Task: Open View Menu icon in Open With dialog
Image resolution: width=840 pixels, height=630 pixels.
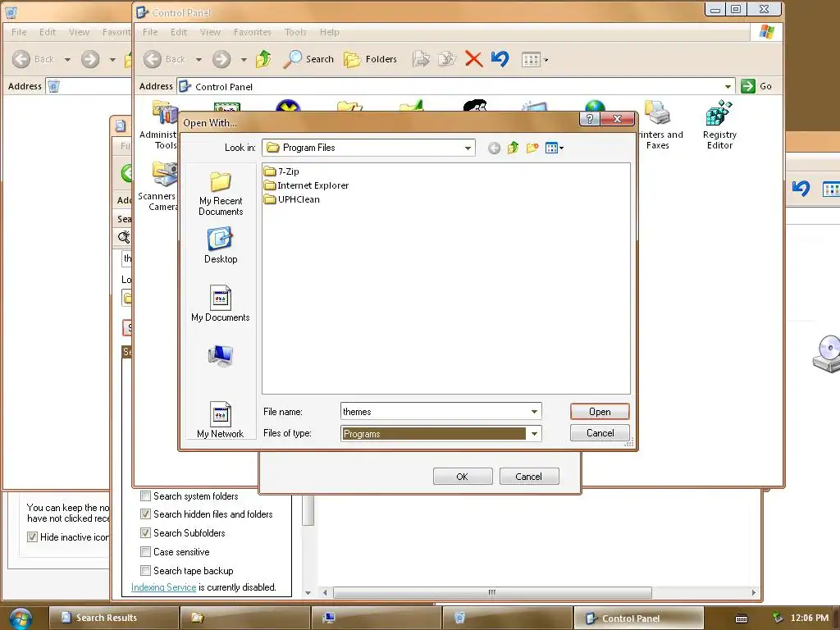Action: coord(554,148)
